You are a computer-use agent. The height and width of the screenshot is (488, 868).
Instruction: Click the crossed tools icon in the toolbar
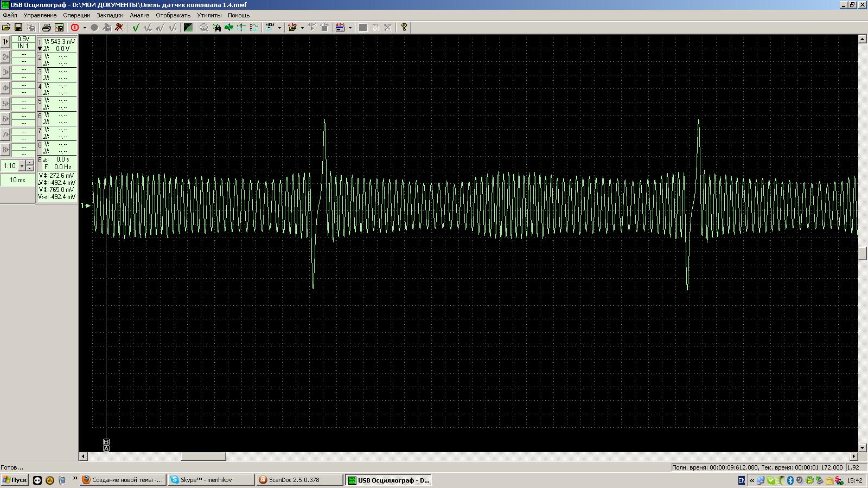click(119, 27)
